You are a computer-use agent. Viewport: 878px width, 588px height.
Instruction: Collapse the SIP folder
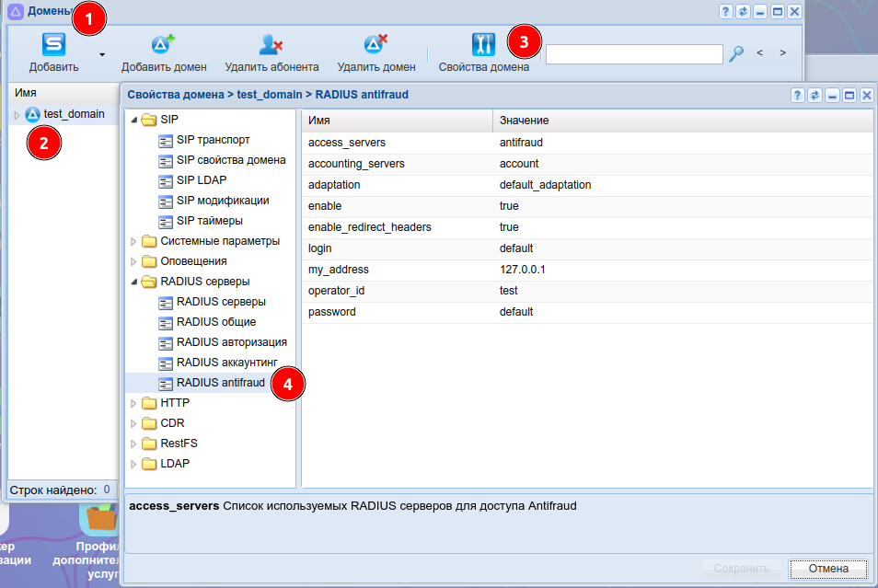[x=133, y=120]
